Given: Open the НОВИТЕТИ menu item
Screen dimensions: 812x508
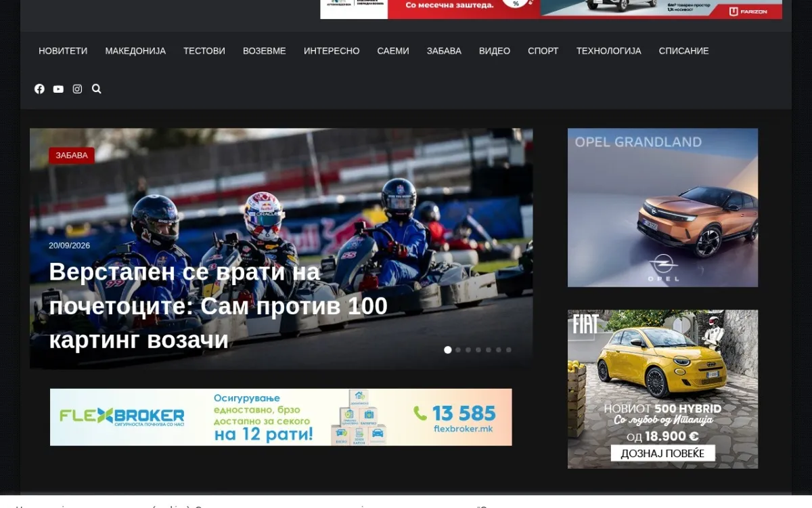Looking at the screenshot, I should [63, 51].
